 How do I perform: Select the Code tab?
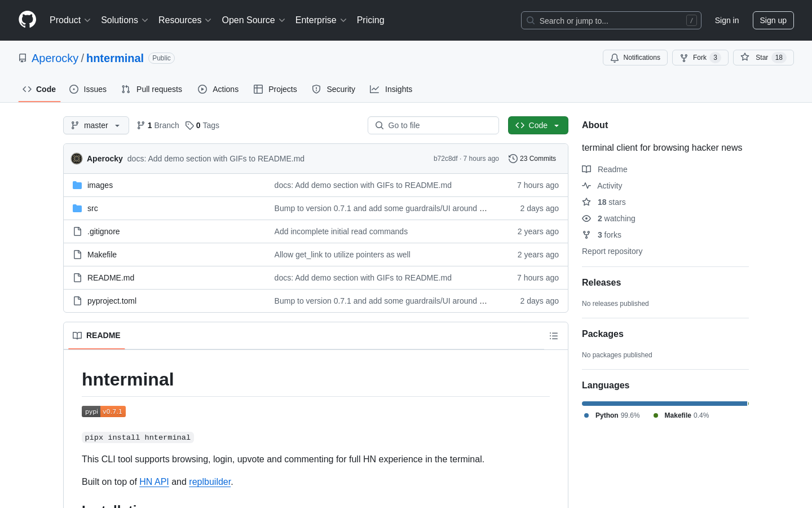point(39,89)
